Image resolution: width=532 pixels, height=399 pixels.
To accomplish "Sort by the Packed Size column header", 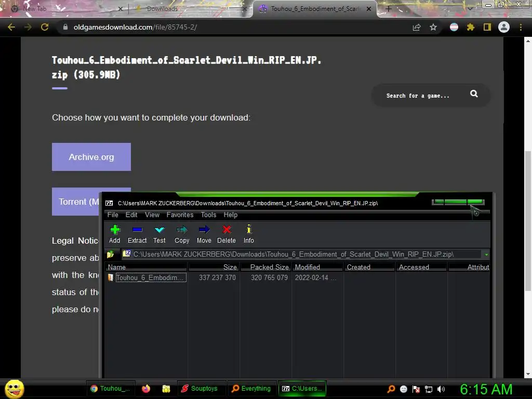I will point(265,267).
